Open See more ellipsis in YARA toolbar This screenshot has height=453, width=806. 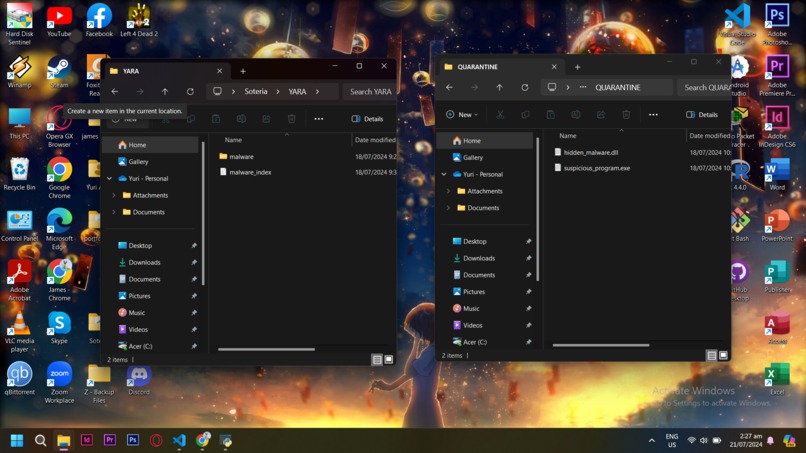319,119
